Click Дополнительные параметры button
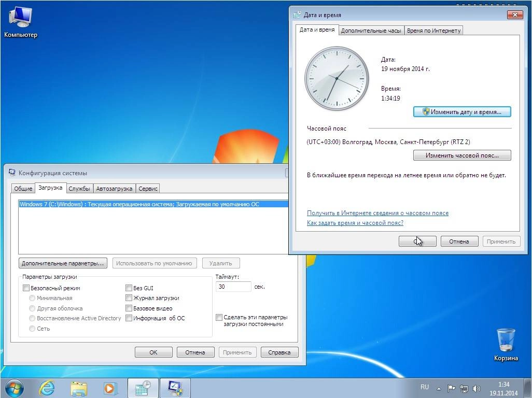This screenshot has height=398, width=532. 63,263
